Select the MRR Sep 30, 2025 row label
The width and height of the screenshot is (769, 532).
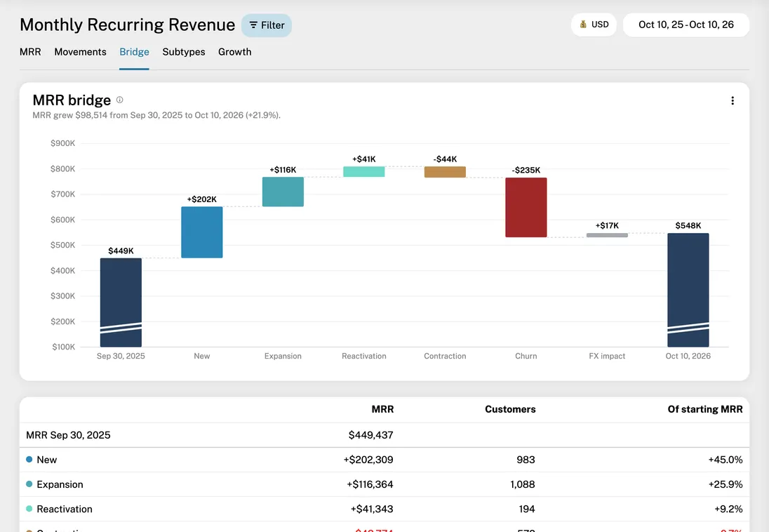tap(68, 435)
